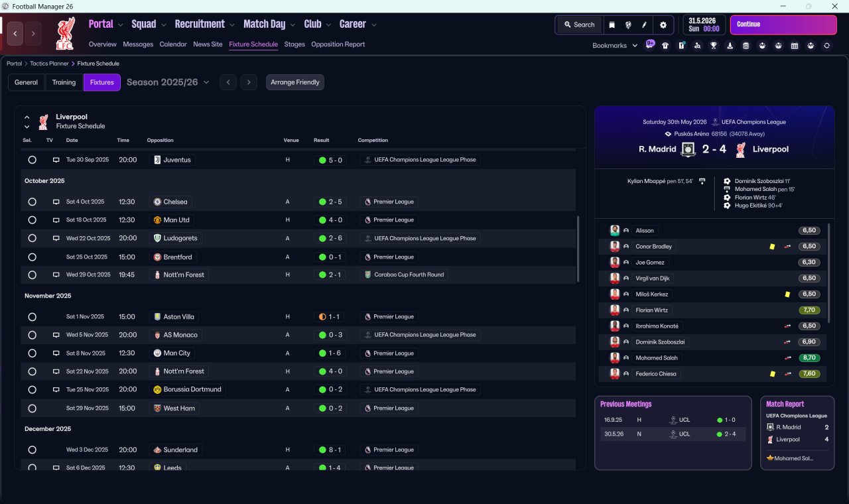Screen dimensions: 849x504
Task: Click Man Utd club badge icon
Action: (x=157, y=220)
